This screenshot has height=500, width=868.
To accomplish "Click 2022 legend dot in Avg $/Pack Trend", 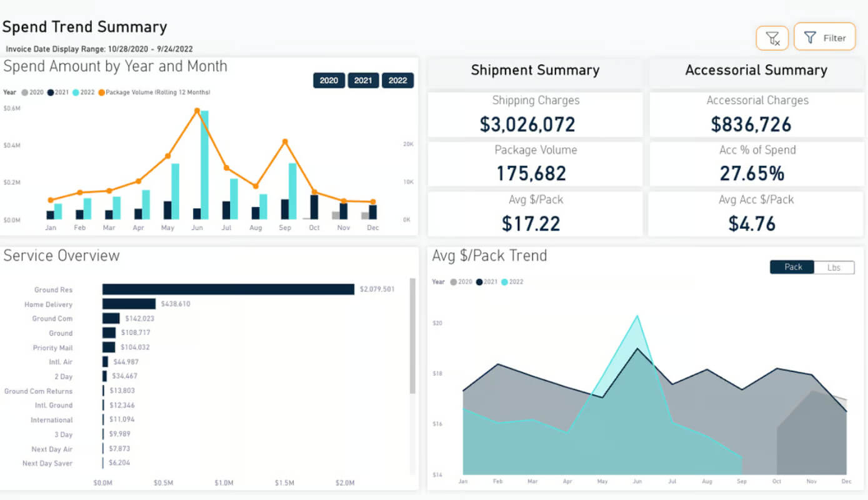I will (x=504, y=282).
